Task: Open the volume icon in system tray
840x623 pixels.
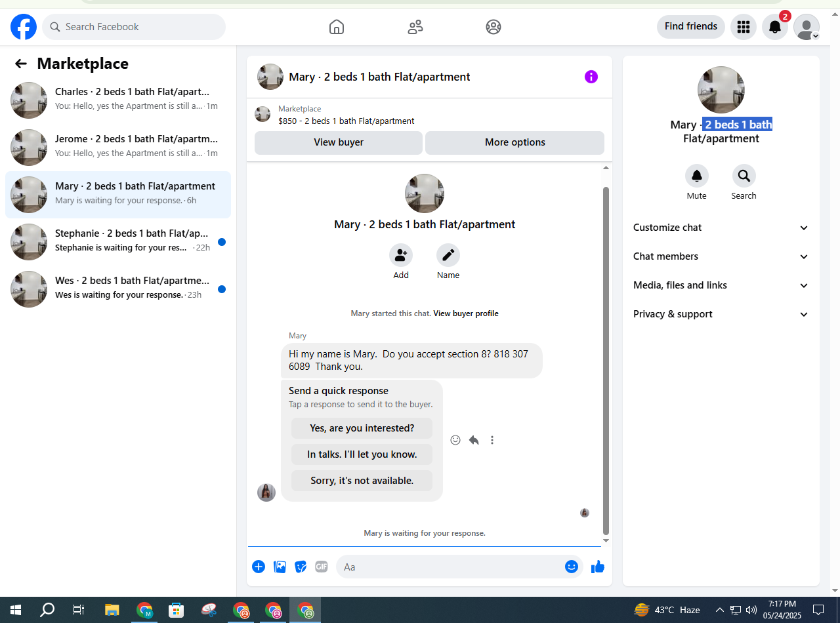Action: (x=751, y=610)
